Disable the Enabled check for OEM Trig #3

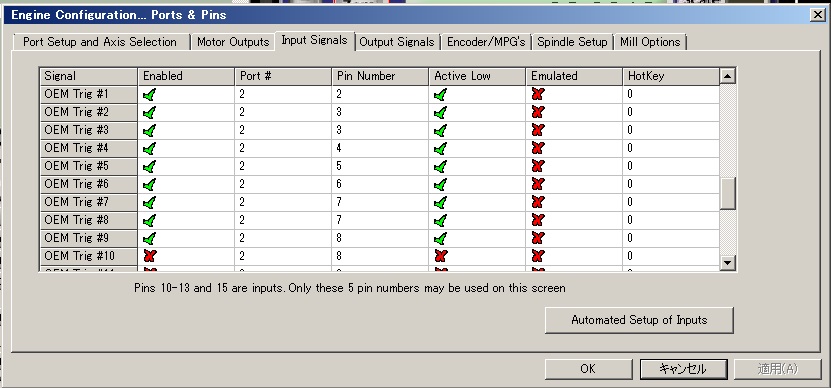(149, 130)
